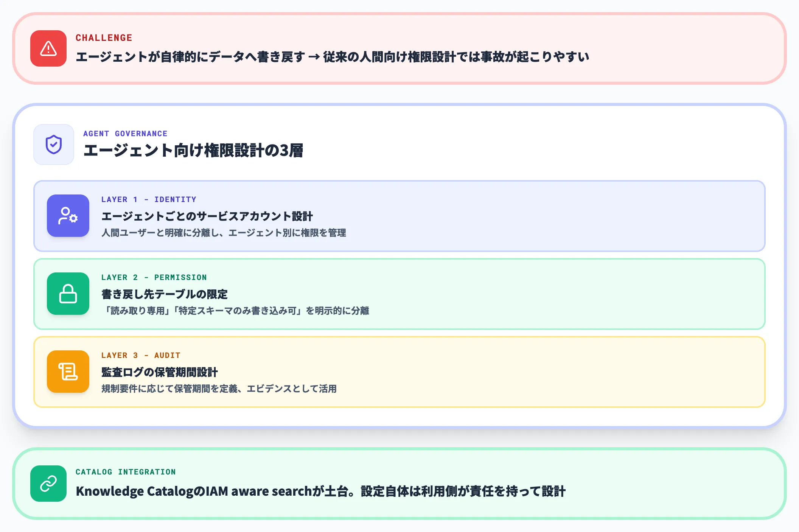Click the green padlock icon in Layer 2
This screenshot has height=532, width=799.
pos(68,294)
